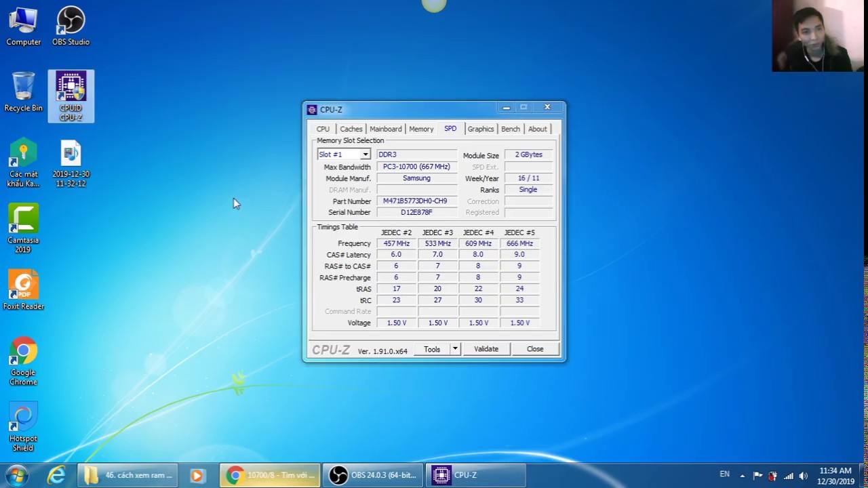Select the CPUID CPU-Z desktop shortcut

coord(71,96)
